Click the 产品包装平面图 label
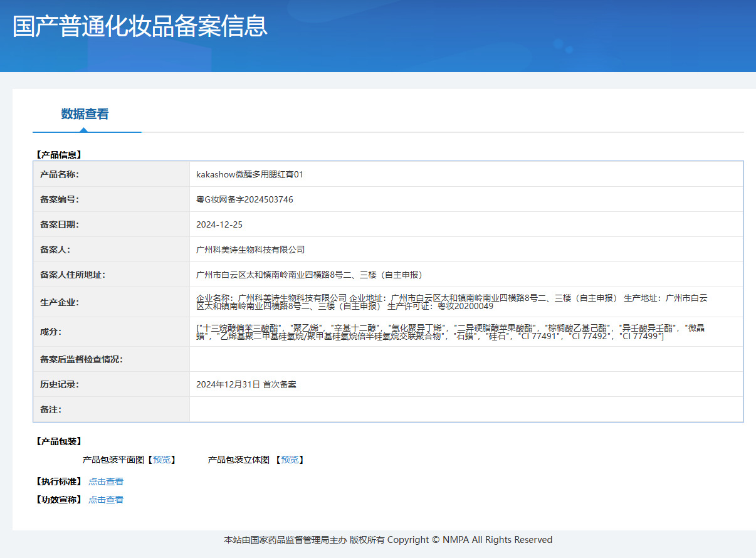 113,460
